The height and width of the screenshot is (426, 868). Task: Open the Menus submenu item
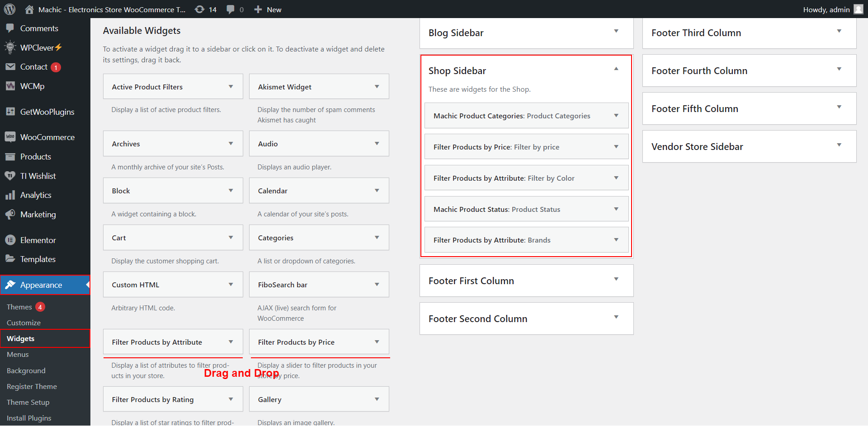coord(18,355)
